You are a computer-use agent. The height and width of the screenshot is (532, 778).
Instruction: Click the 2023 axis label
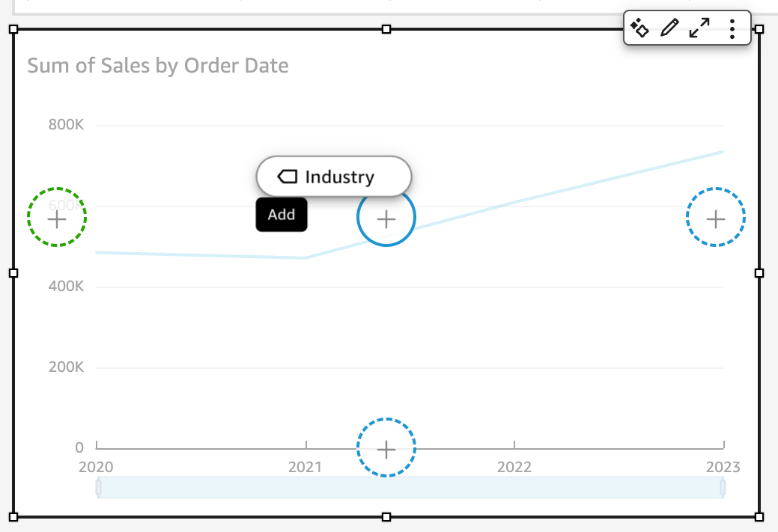click(x=723, y=466)
